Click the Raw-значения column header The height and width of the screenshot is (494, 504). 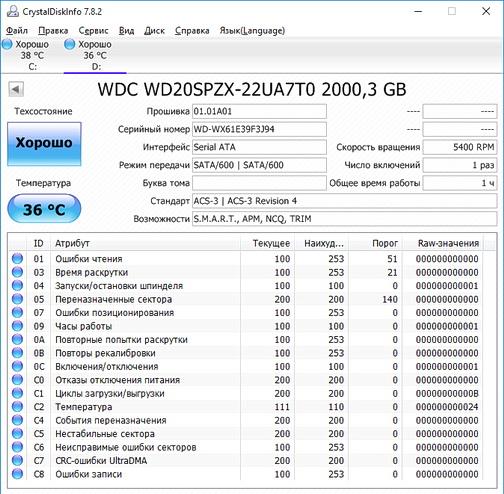click(443, 243)
